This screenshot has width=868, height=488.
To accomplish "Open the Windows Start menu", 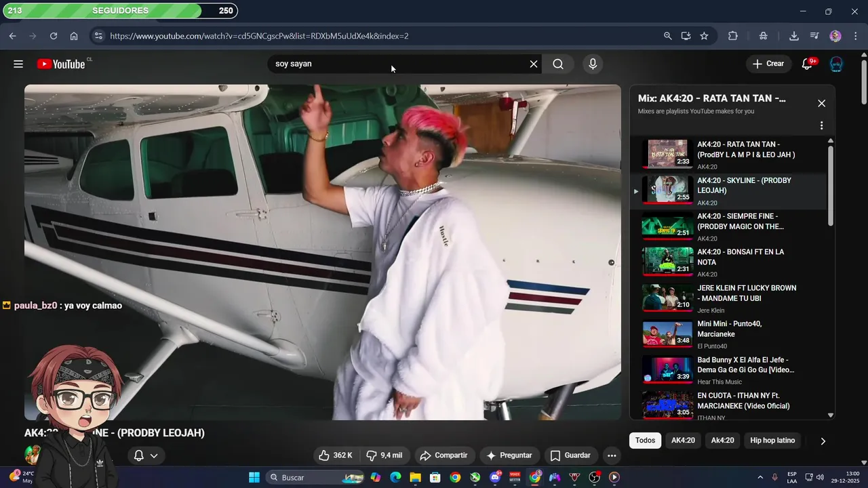I will (x=254, y=477).
